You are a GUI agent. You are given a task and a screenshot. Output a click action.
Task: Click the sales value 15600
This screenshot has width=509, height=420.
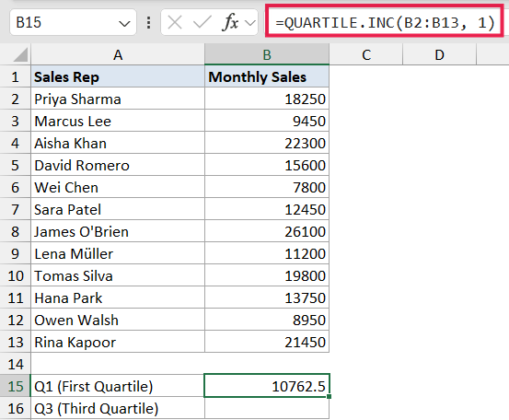267,166
